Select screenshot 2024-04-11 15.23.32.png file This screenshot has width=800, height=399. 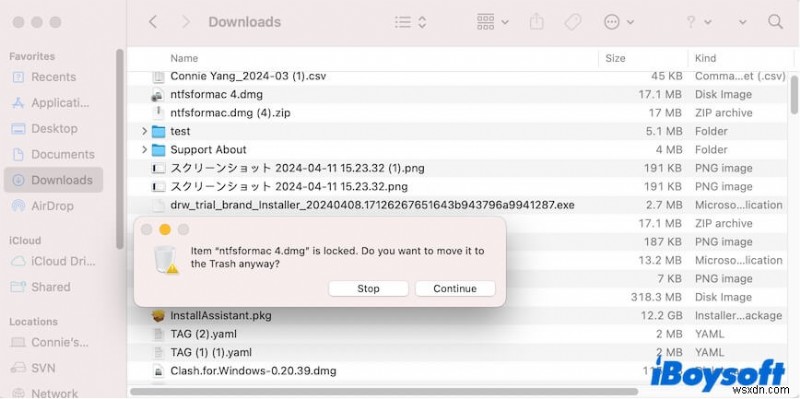289,186
